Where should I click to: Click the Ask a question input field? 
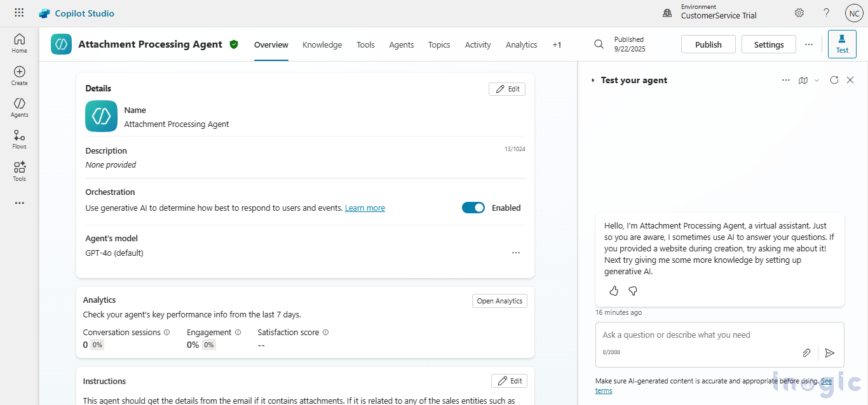(699, 335)
